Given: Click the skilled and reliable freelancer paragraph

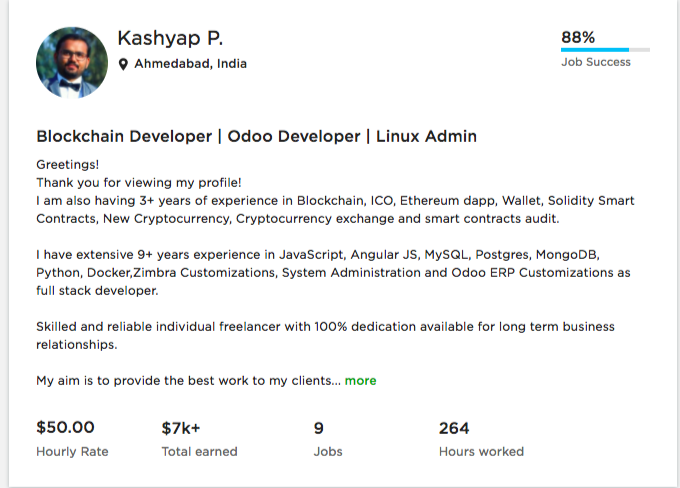Looking at the screenshot, I should (325, 336).
